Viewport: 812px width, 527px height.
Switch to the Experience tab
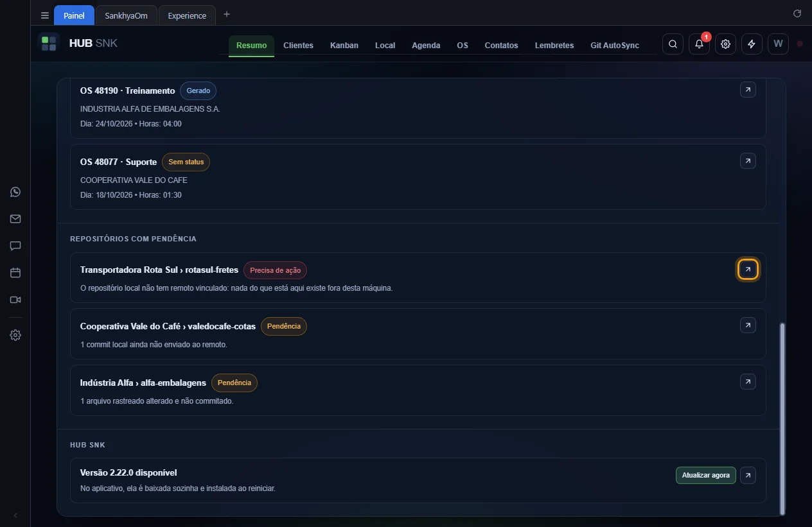[x=187, y=15]
